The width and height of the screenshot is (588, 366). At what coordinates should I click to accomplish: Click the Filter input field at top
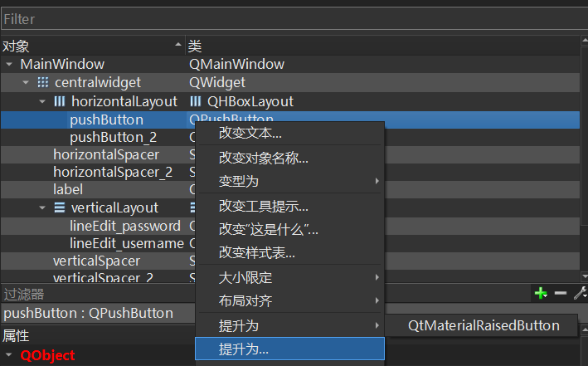click(294, 19)
